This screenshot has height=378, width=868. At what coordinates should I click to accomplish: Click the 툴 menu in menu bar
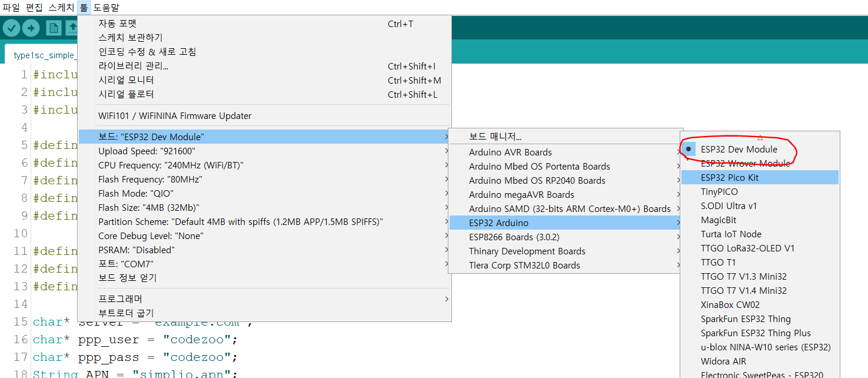click(84, 7)
